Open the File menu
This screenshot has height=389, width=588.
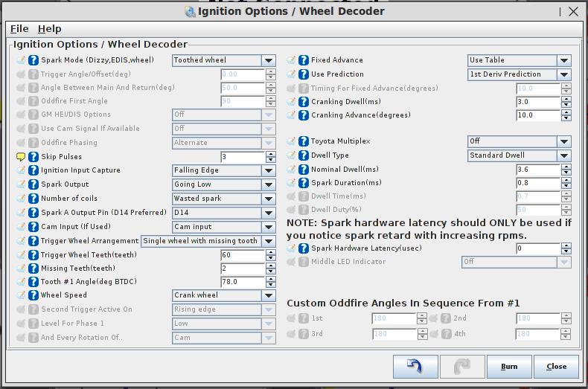(x=19, y=28)
